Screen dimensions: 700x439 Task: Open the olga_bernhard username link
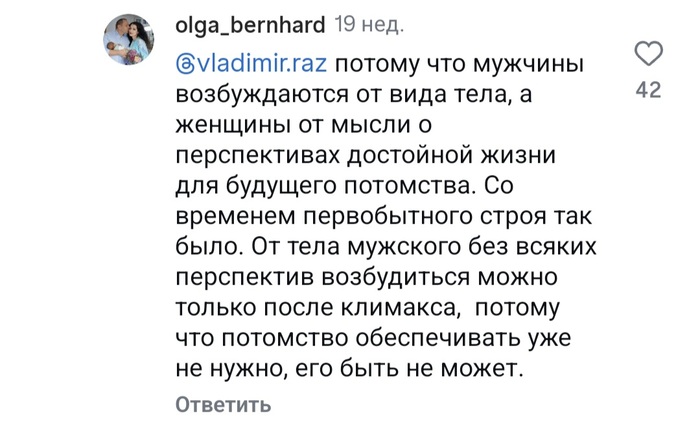pos(250,25)
